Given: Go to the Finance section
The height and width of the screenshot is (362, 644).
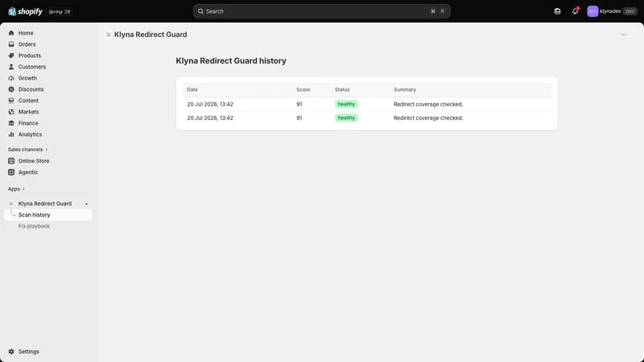Looking at the screenshot, I should pyautogui.click(x=28, y=123).
